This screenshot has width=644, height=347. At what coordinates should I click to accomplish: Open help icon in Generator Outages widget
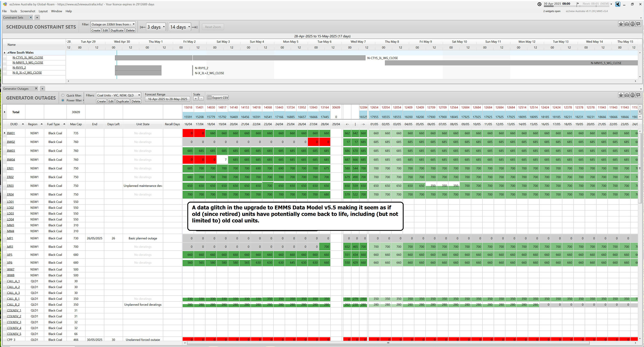tap(632, 95)
